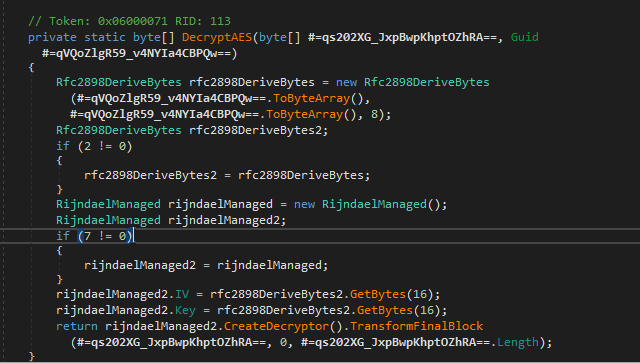The height and width of the screenshot is (363, 640).
Task: Click GetBytes on the Key assignment line
Action: 385,310
